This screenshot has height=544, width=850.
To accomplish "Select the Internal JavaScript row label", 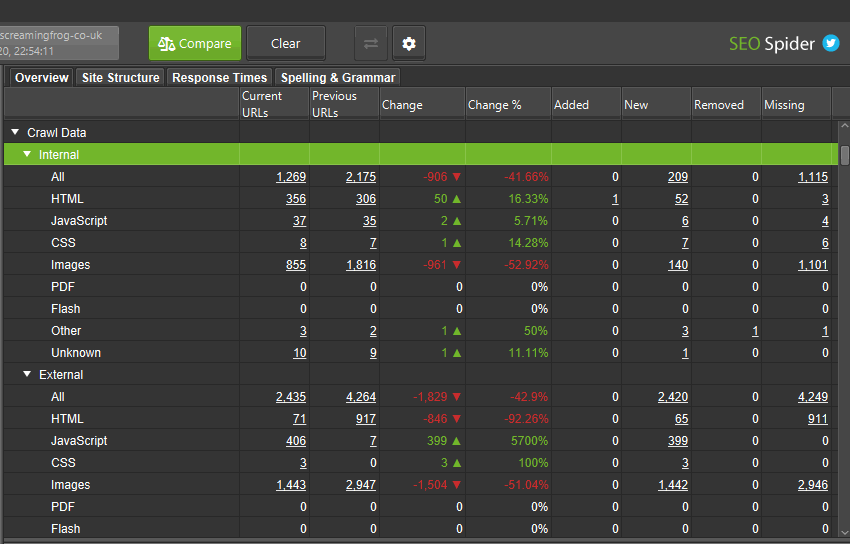I will click(x=79, y=221).
